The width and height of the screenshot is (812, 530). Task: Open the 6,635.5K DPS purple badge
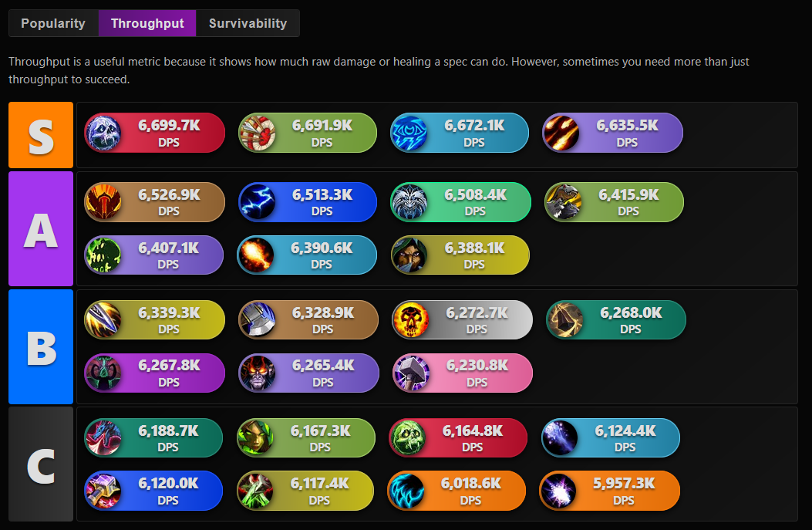point(612,133)
